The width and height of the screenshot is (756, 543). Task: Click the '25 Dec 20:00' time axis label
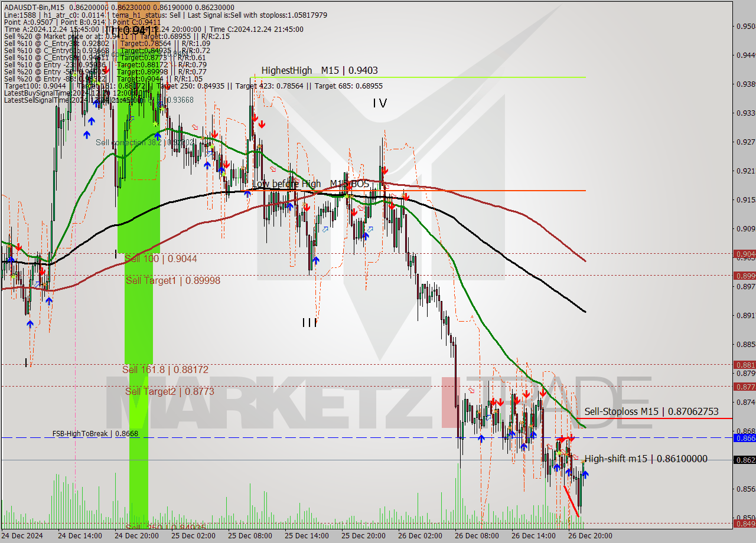coord(363,536)
